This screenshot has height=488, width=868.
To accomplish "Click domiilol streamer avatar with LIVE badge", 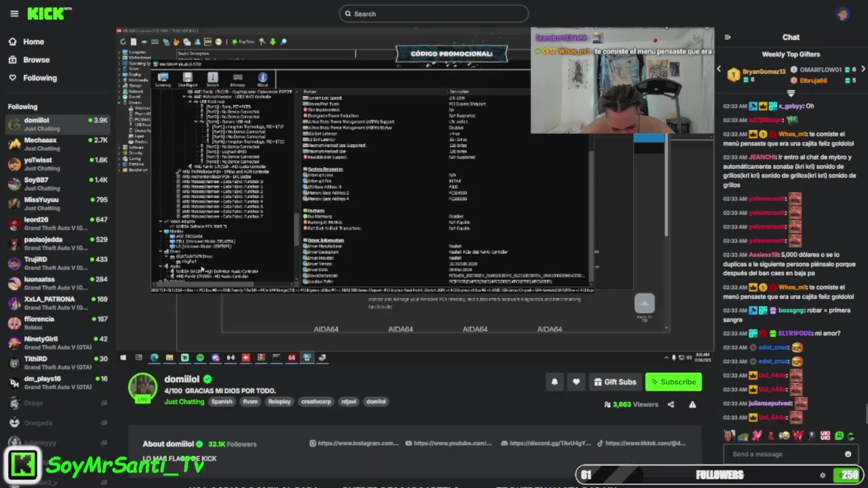I will tap(142, 388).
